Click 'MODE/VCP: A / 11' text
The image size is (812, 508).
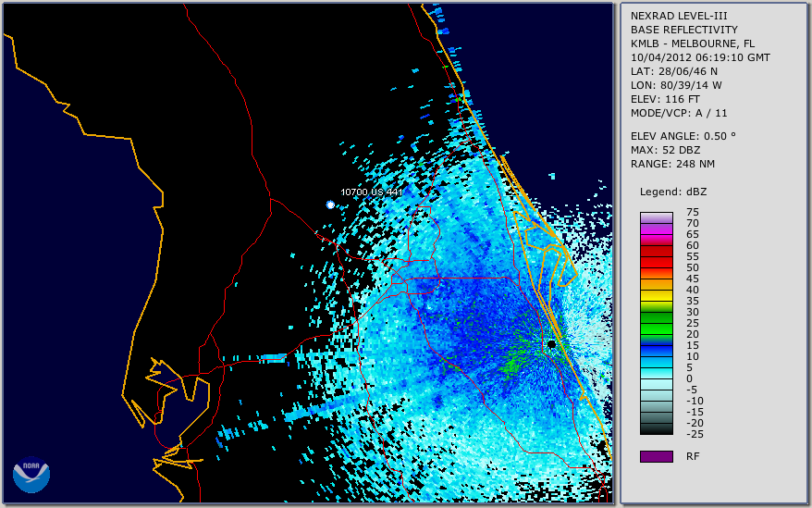[679, 113]
